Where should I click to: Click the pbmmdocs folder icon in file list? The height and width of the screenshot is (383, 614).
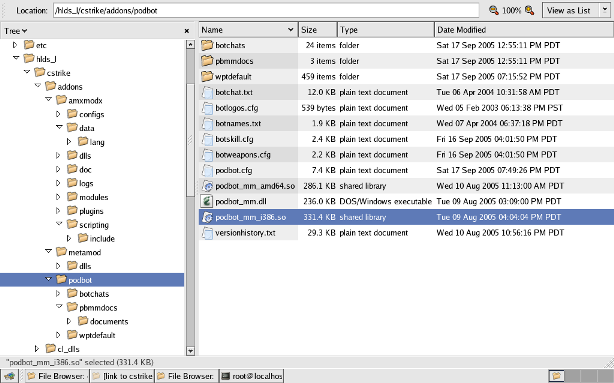[x=207, y=61]
